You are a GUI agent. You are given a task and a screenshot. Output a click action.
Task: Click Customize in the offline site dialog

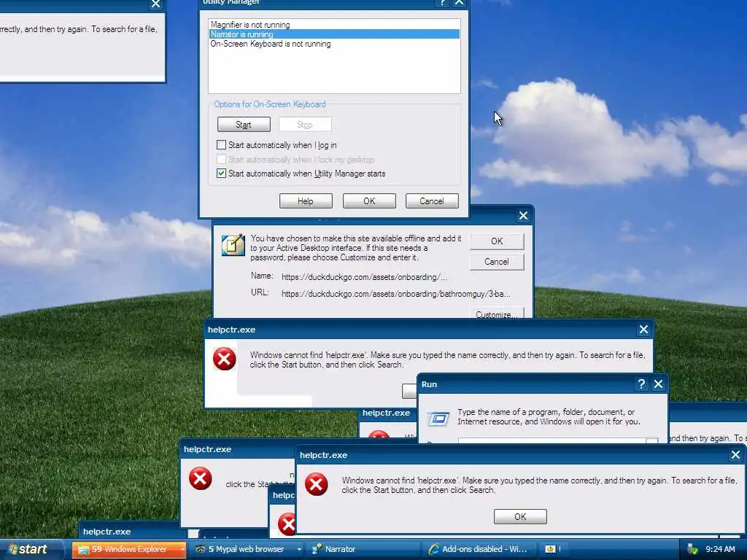[x=496, y=314]
